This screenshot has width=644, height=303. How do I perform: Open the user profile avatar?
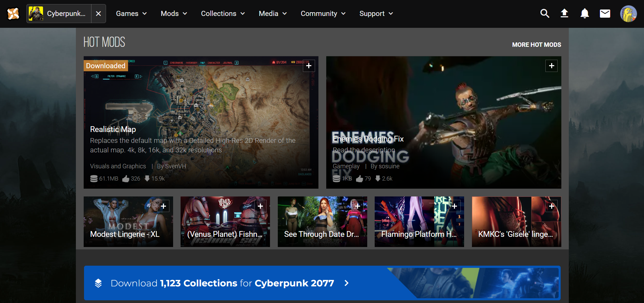pyautogui.click(x=628, y=14)
